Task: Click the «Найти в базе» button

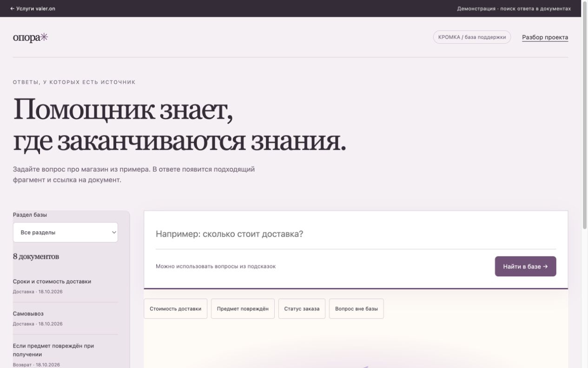Action: 525,267
